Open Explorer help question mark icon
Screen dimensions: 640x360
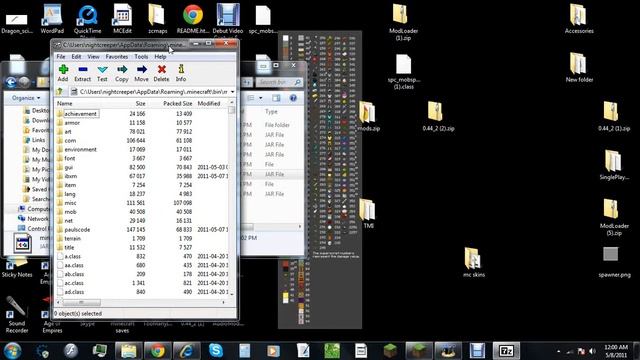point(293,98)
